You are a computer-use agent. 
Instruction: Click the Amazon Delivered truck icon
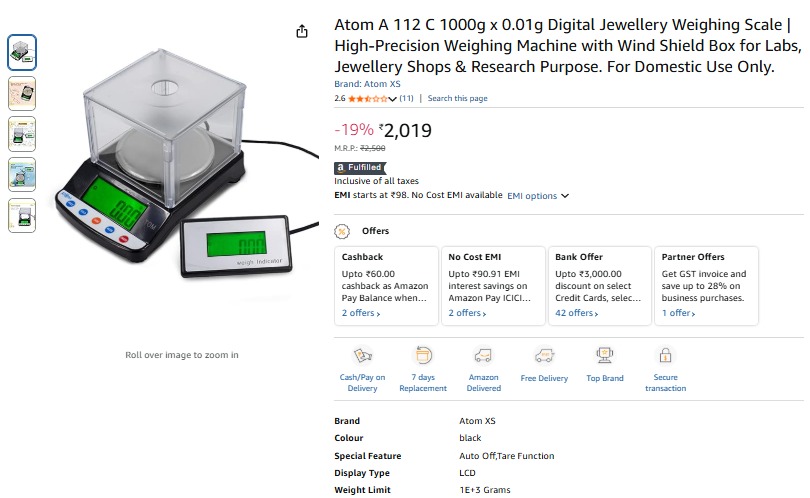(x=483, y=356)
